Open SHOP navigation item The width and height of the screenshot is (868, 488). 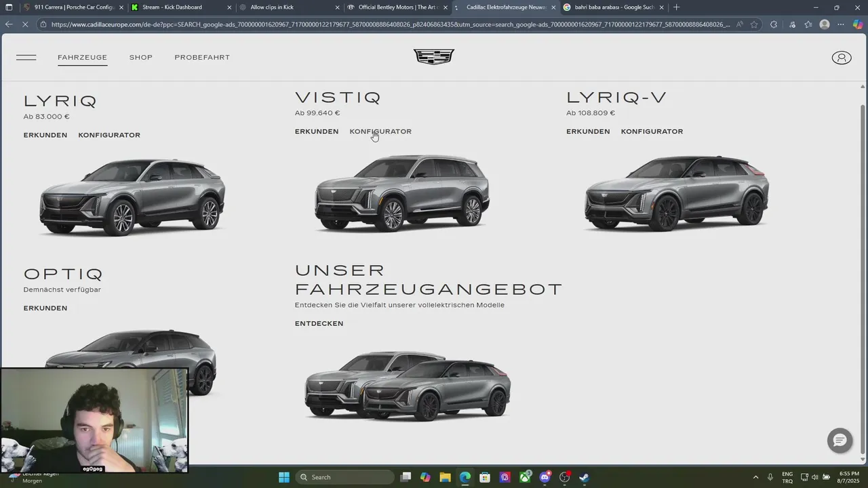click(141, 58)
